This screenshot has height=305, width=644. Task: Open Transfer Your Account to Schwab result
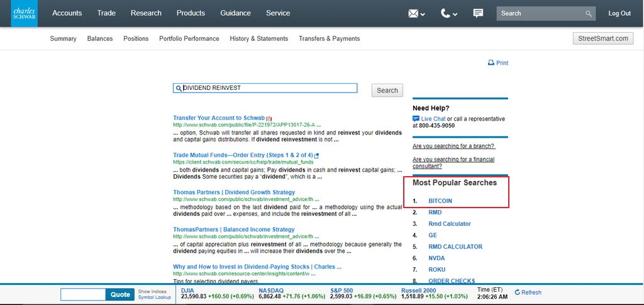(219, 118)
